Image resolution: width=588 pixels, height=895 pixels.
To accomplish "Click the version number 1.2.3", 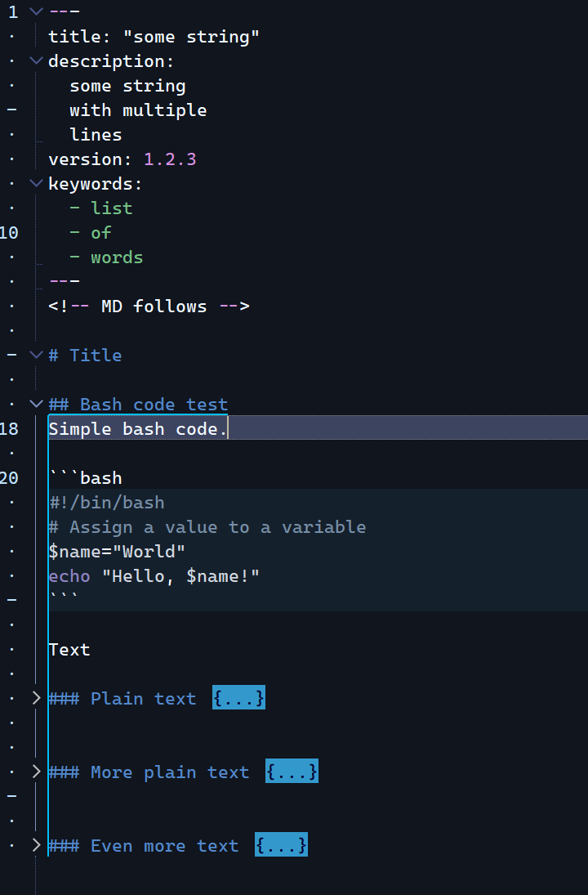I will click(x=170, y=159).
